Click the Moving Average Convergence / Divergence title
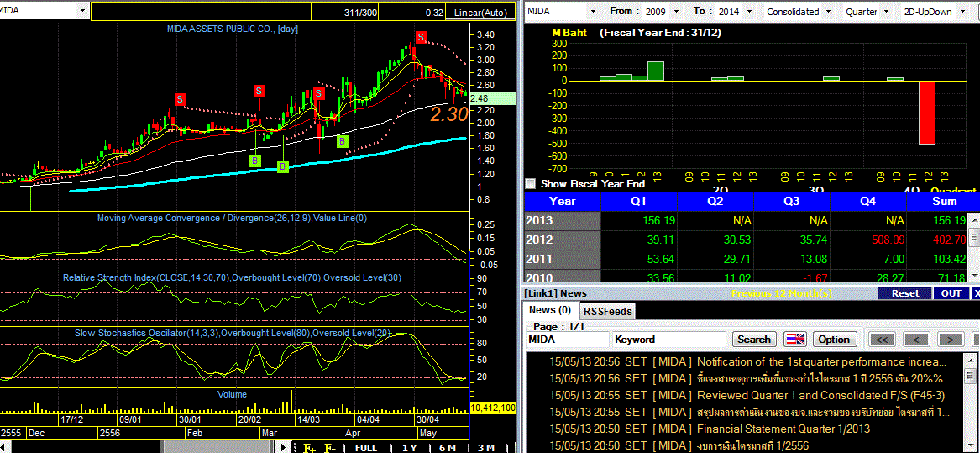The width and height of the screenshot is (980, 453). (232, 219)
